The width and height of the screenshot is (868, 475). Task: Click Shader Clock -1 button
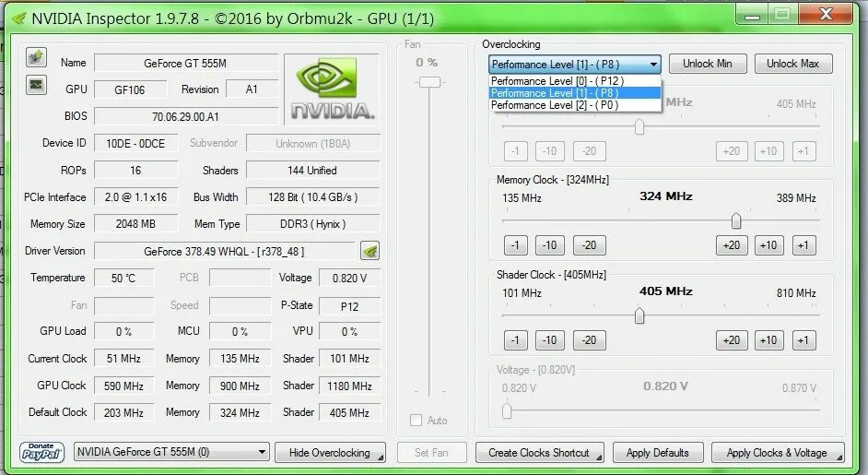point(515,339)
